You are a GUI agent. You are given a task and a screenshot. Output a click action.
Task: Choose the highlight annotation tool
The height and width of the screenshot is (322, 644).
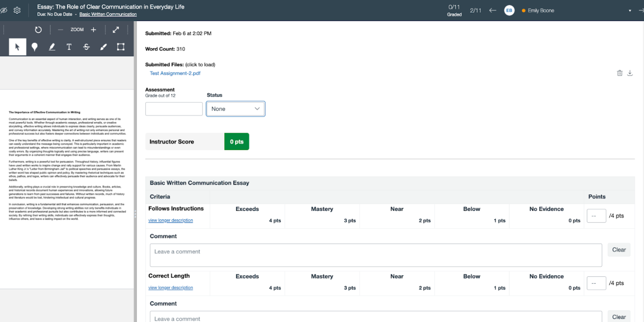click(x=52, y=47)
